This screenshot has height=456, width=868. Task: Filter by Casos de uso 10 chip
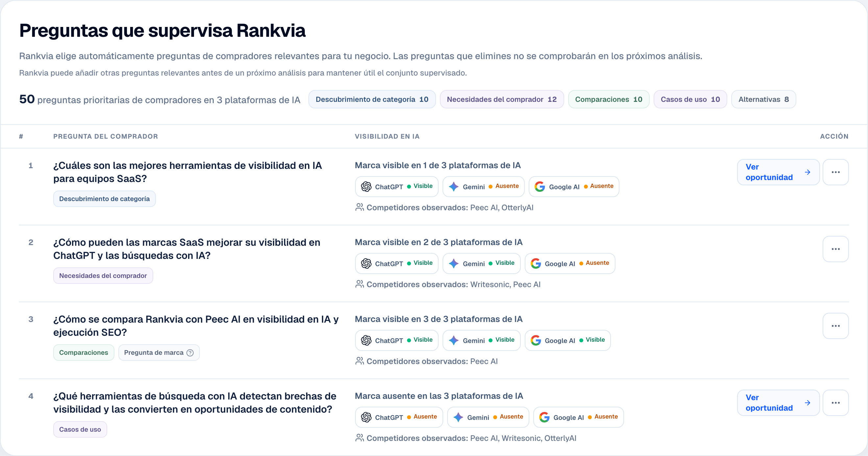[690, 99]
